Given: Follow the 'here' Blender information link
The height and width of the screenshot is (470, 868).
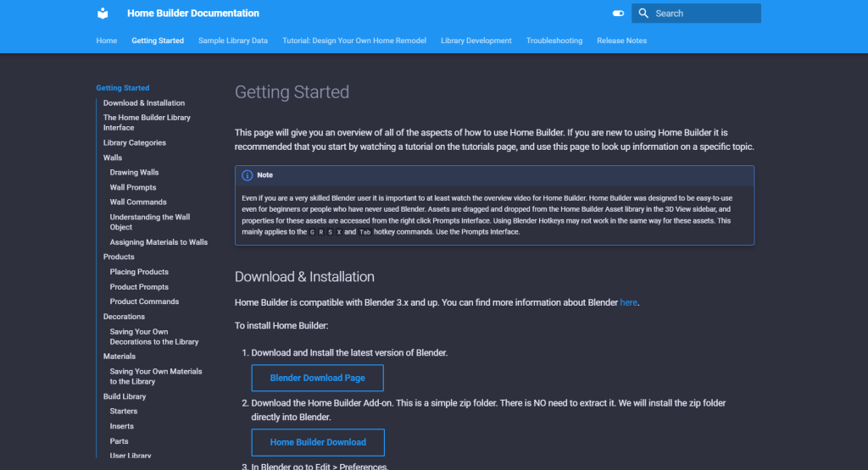Looking at the screenshot, I should pyautogui.click(x=628, y=302).
